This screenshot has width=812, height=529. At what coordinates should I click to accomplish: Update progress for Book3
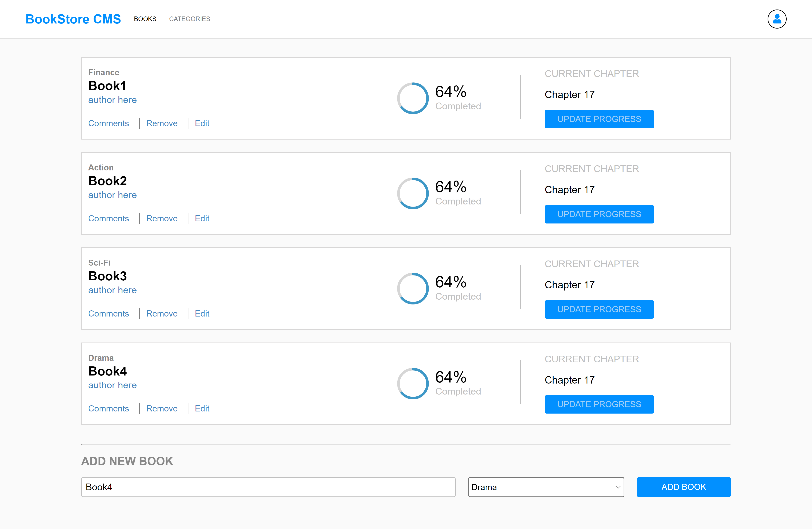click(x=599, y=309)
